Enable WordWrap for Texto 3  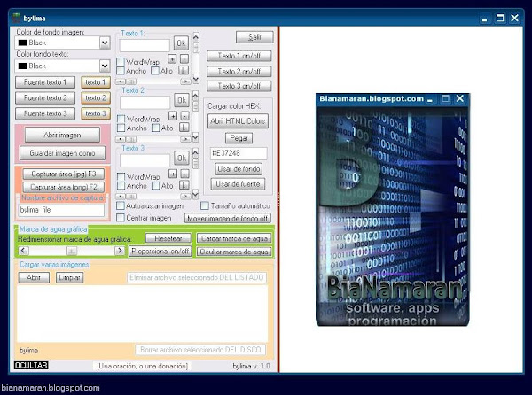pos(121,176)
